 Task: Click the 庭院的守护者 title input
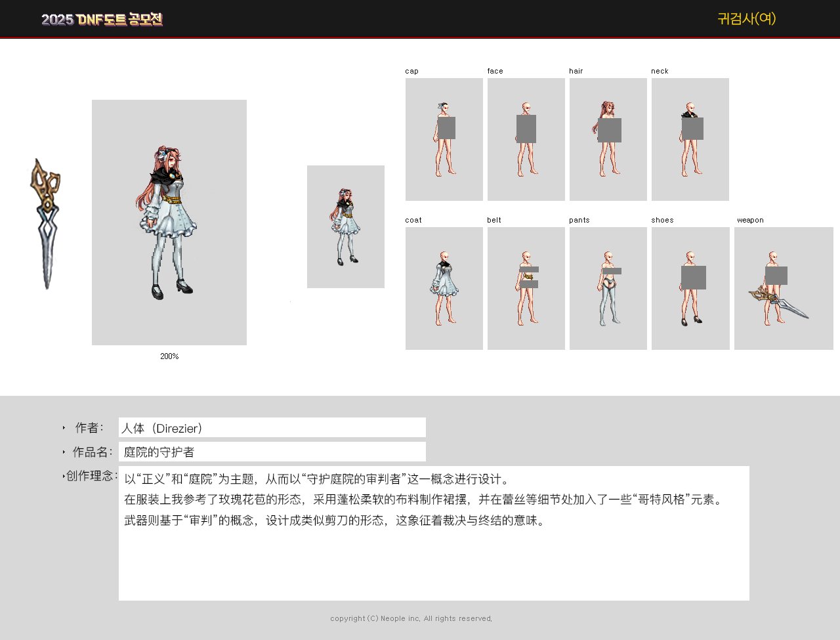(x=271, y=452)
